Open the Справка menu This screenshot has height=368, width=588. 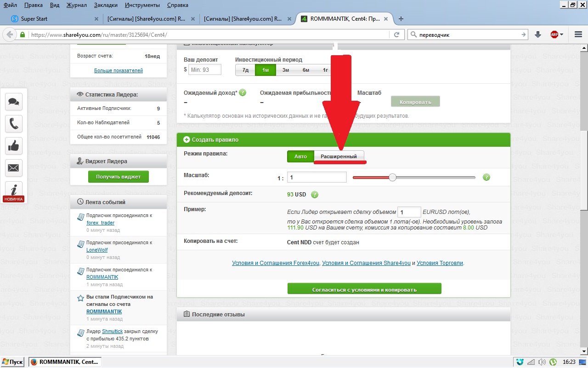(x=177, y=5)
